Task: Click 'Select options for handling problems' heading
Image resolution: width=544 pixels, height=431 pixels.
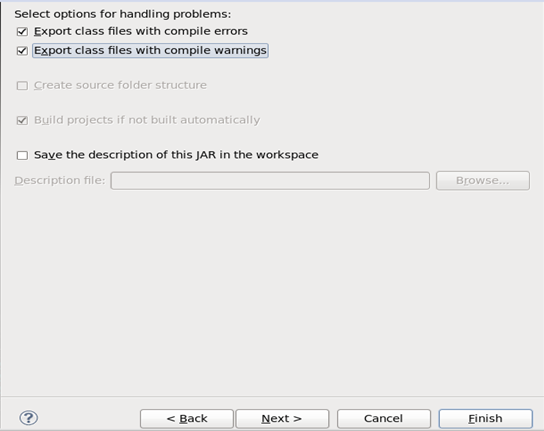Action: pos(122,14)
